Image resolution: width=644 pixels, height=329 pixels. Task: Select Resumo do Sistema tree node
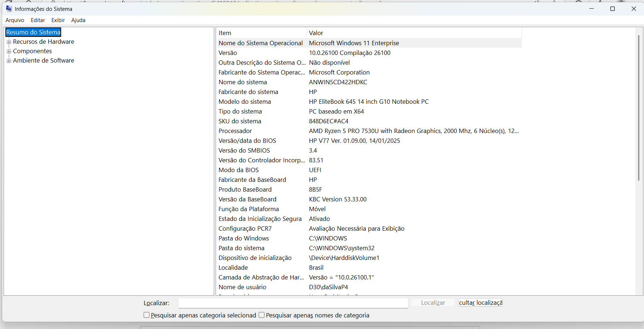point(33,32)
